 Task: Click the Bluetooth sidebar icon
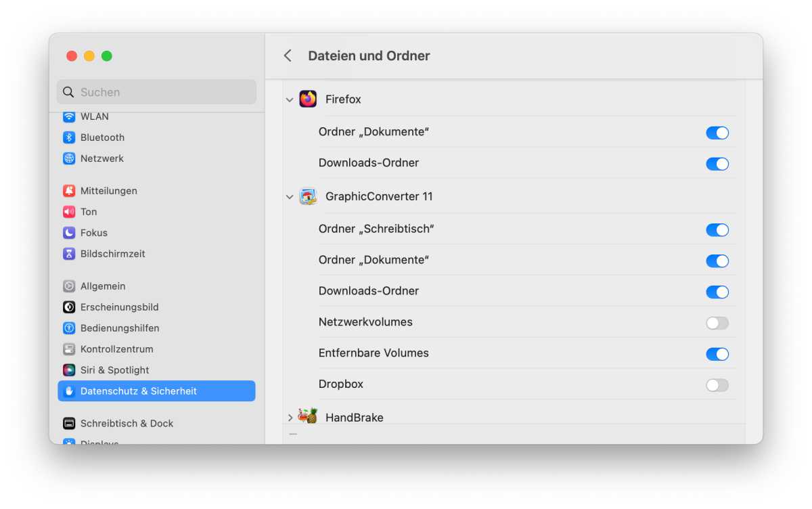(x=69, y=137)
